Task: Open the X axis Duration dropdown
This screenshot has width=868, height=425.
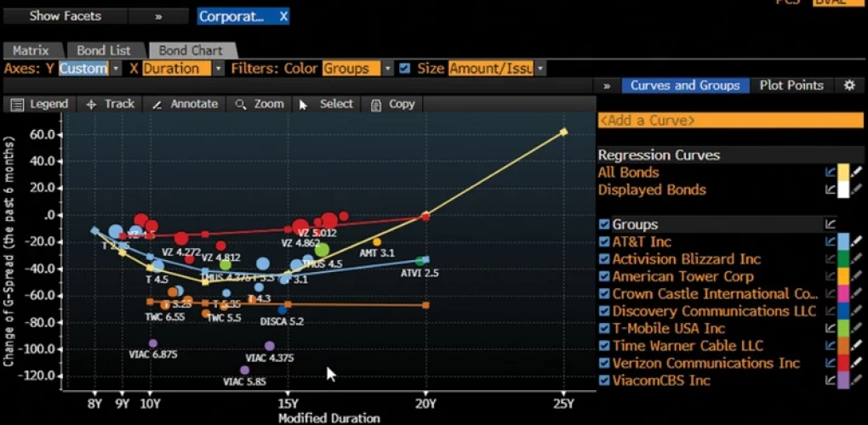Action: pos(219,68)
